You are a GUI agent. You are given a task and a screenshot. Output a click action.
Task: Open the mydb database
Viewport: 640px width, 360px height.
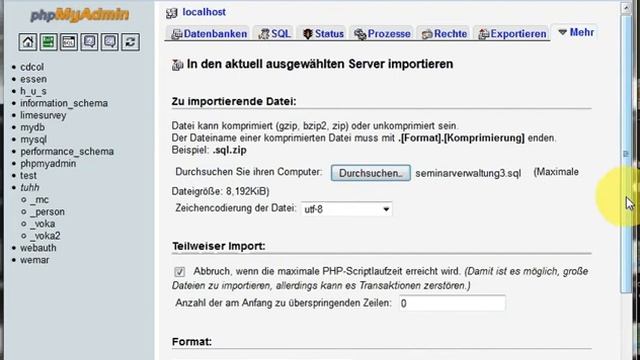click(33, 127)
